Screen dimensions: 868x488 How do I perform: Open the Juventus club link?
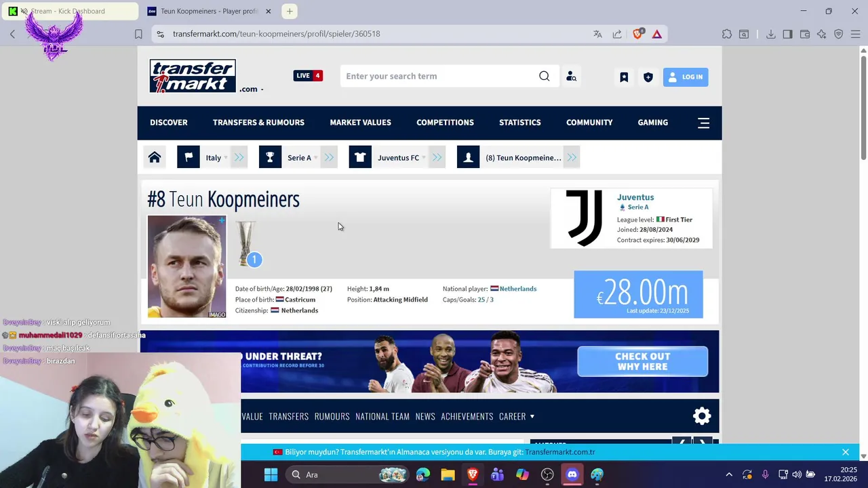[x=635, y=197]
